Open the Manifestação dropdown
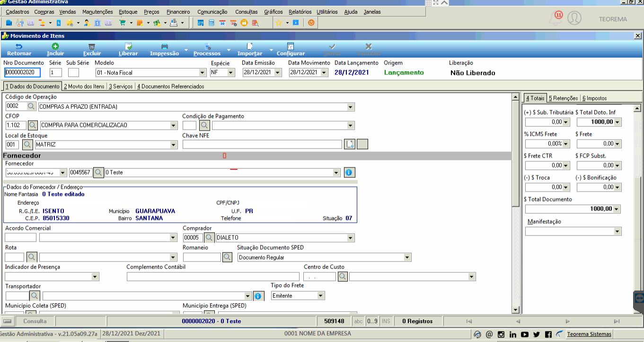This screenshot has height=342, width=644. 618,231
